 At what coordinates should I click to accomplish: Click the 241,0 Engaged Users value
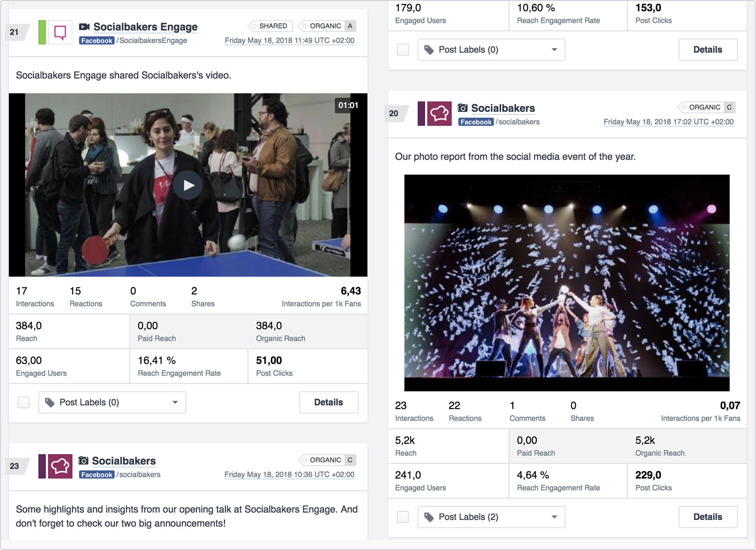coord(408,475)
